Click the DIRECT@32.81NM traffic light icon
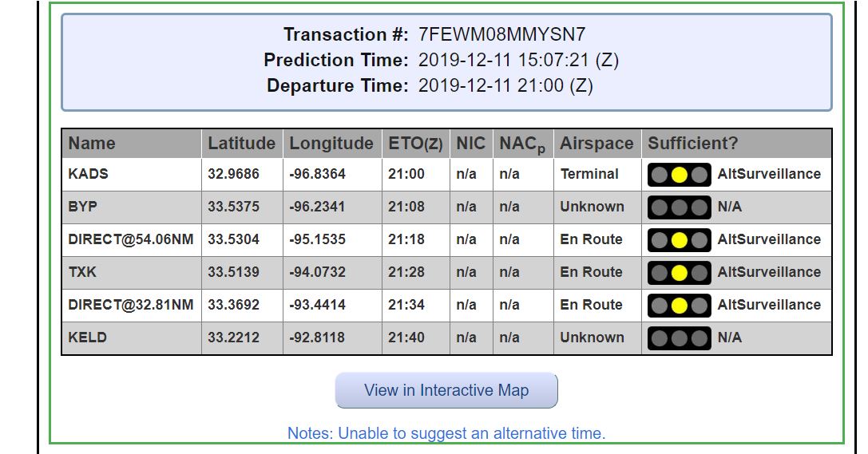Viewport: 868px width, 454px height. pos(679,306)
